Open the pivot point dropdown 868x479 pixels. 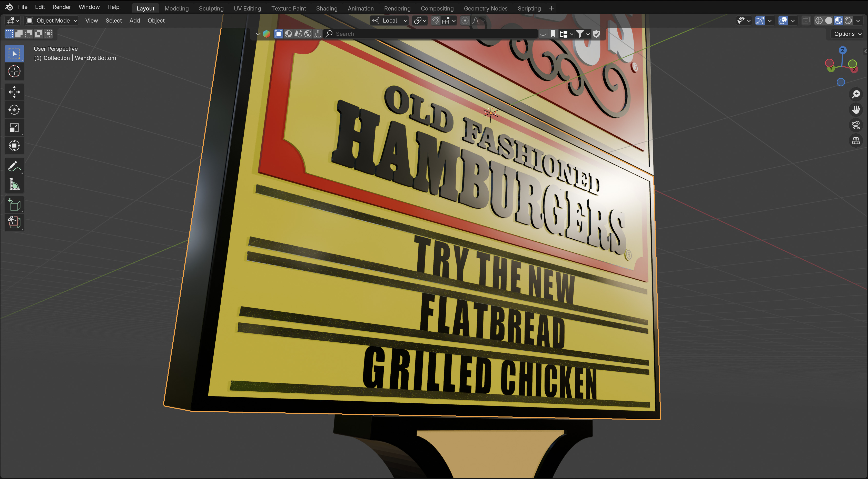420,21
